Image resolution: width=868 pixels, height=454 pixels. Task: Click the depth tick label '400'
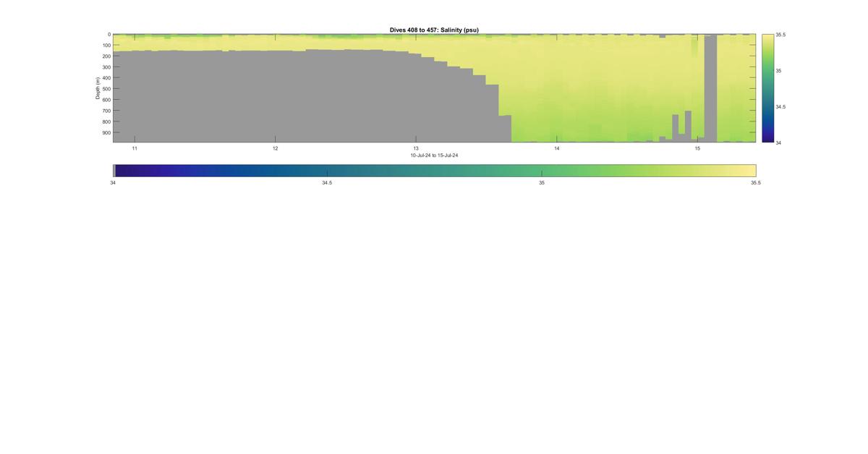(106, 78)
